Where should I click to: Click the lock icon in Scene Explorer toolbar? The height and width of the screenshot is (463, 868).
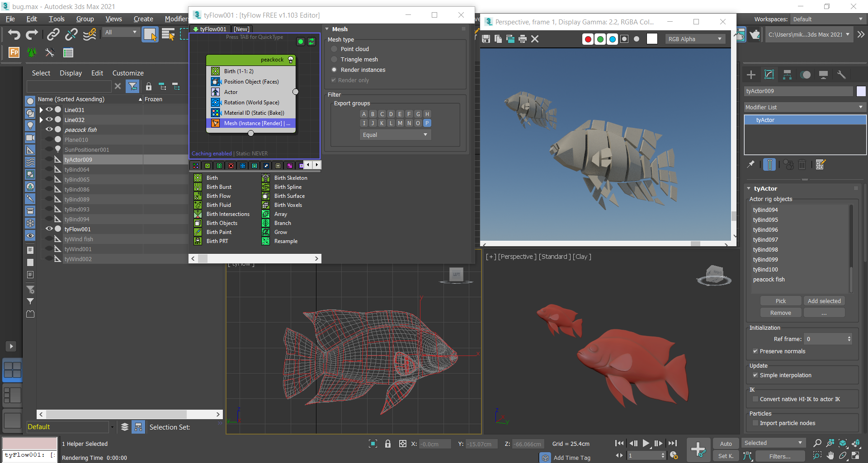(149, 86)
